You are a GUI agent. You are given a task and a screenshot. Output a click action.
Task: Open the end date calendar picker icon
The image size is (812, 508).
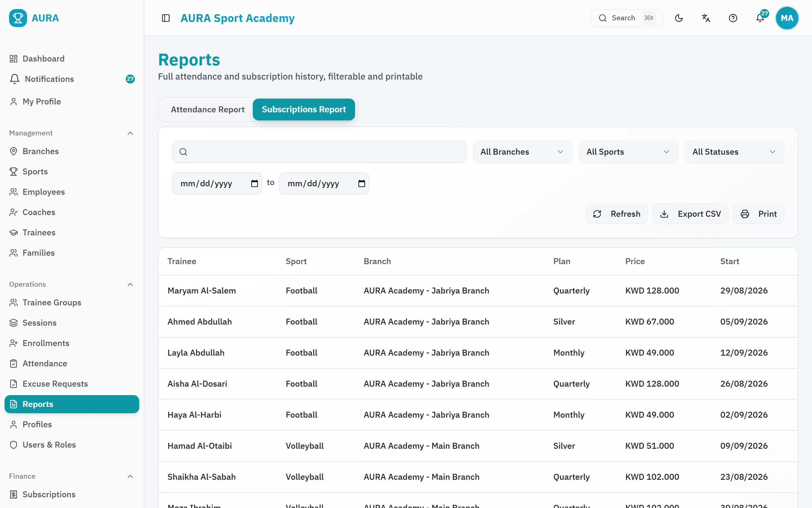pos(361,183)
